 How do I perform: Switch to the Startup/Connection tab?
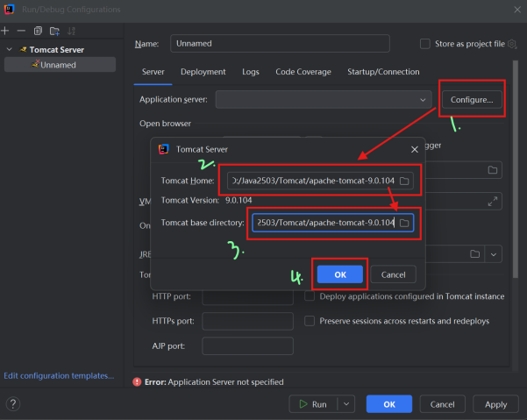pyautogui.click(x=383, y=72)
